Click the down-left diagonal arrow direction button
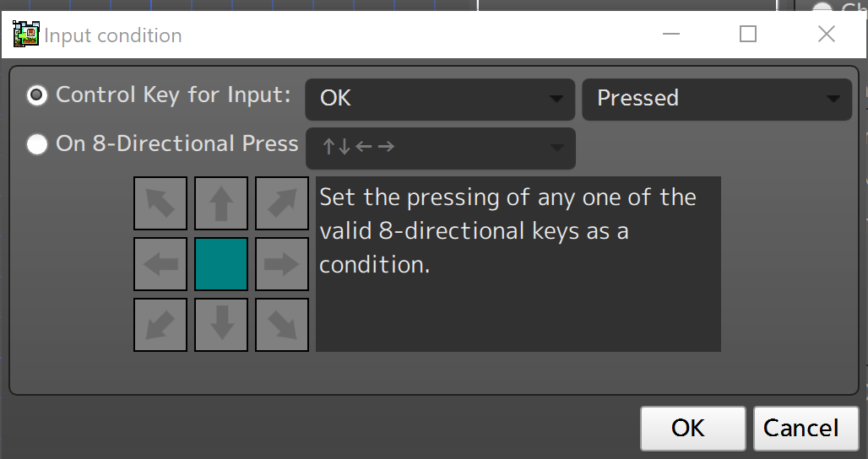Viewport: 868px width, 459px height. (x=160, y=325)
